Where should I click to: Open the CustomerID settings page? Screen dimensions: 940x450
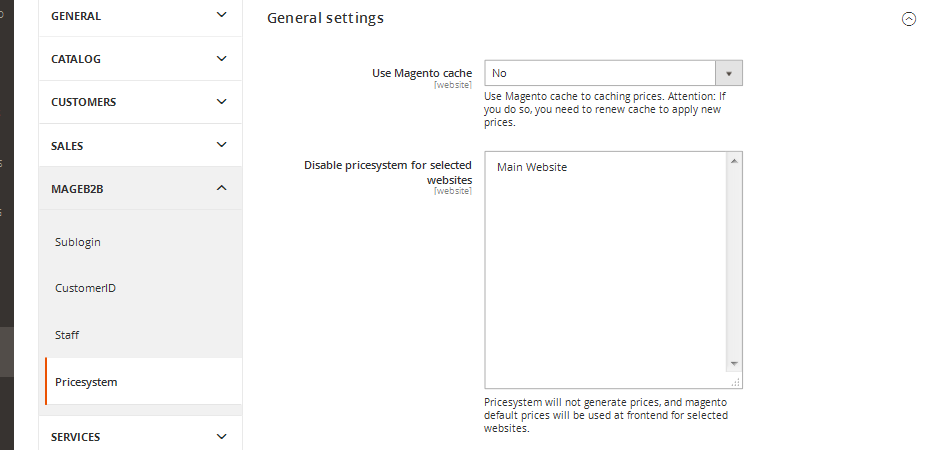point(85,288)
